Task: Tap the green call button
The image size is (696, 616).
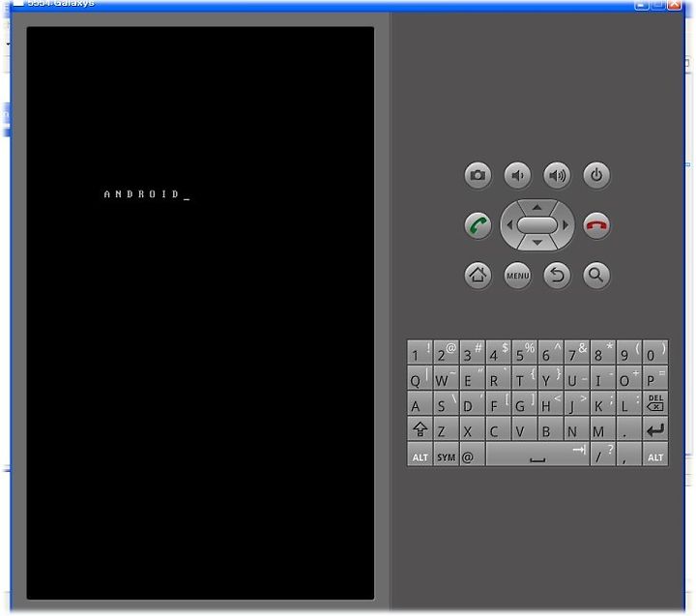Action: (478, 225)
